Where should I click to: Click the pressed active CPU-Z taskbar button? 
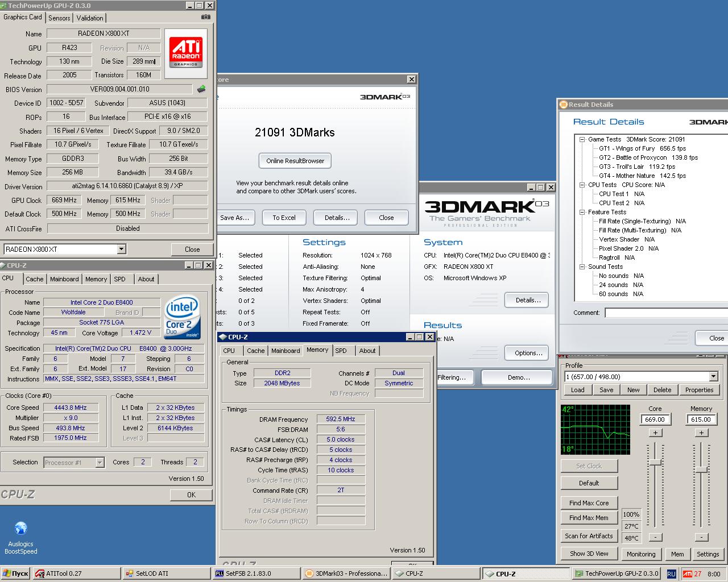click(526, 573)
